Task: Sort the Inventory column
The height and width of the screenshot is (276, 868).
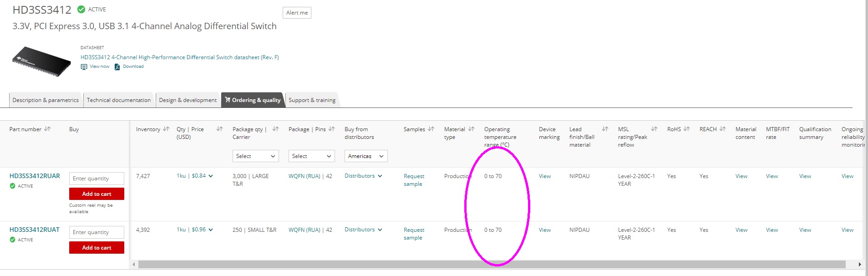Action: [166, 129]
